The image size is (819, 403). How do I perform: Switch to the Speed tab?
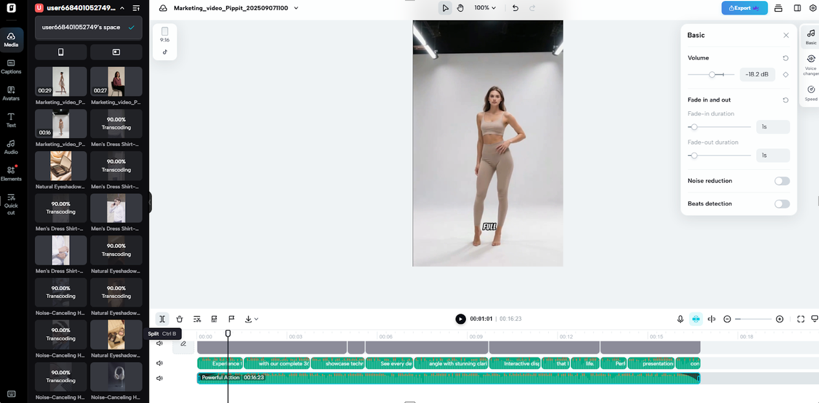click(x=810, y=93)
